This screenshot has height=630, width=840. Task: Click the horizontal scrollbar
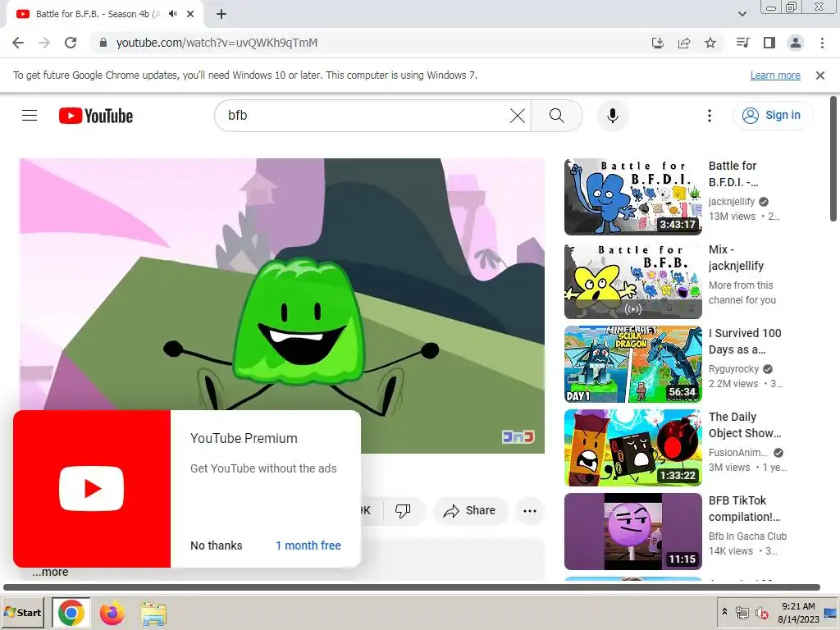(x=412, y=587)
